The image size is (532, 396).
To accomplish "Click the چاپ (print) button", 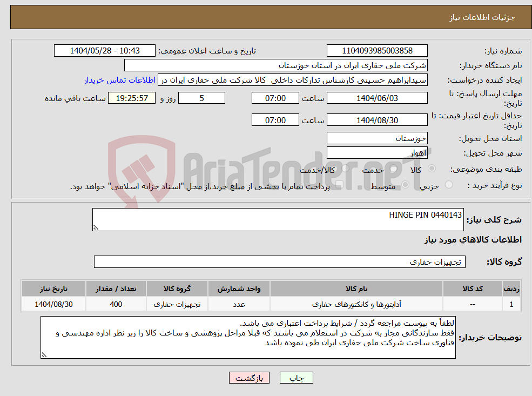I will tap(296, 378).
